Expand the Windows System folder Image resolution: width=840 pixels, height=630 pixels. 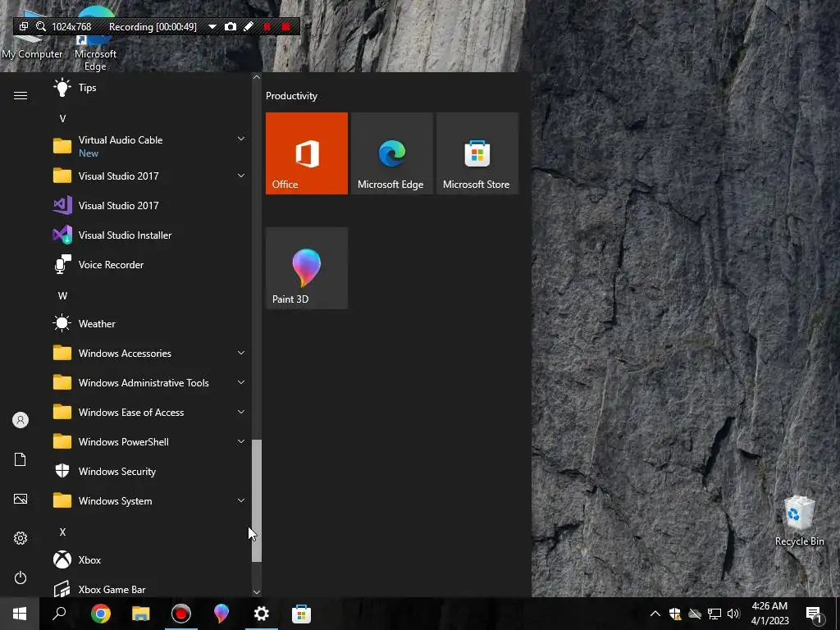click(241, 500)
